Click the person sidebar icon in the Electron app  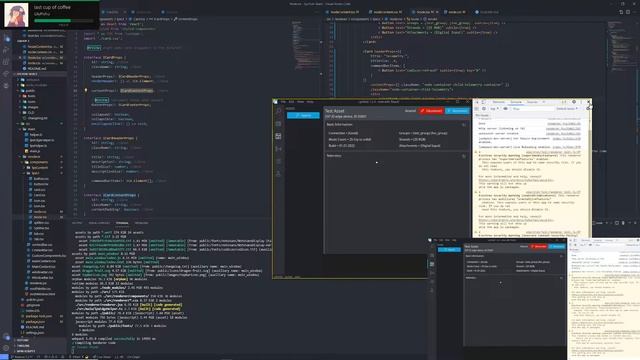click(x=278, y=174)
